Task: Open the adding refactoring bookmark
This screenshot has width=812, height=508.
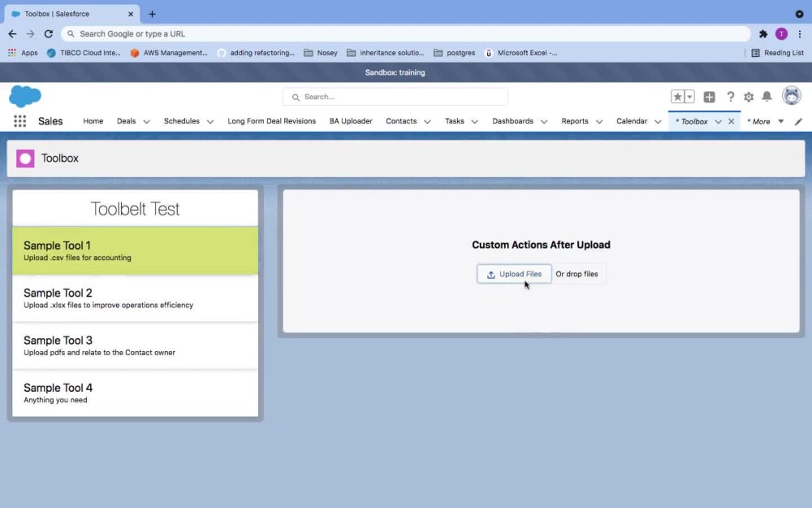Action: point(256,53)
